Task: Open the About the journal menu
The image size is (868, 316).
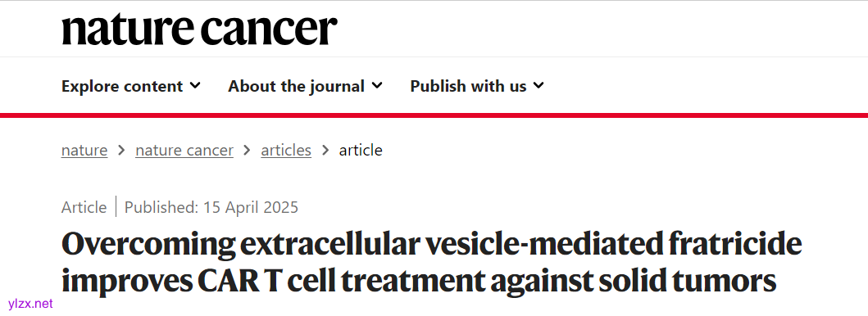Action: 305,86
